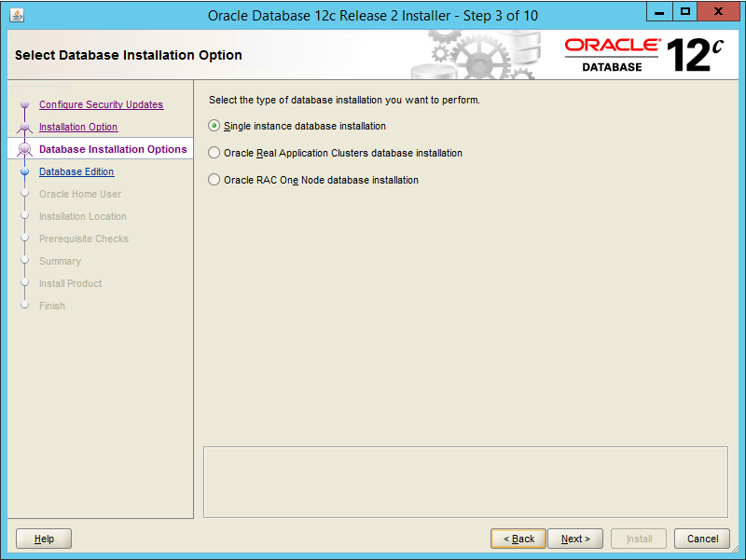The width and height of the screenshot is (746, 560).
Task: Click the Database Installation Options step marker
Action: (x=25, y=149)
